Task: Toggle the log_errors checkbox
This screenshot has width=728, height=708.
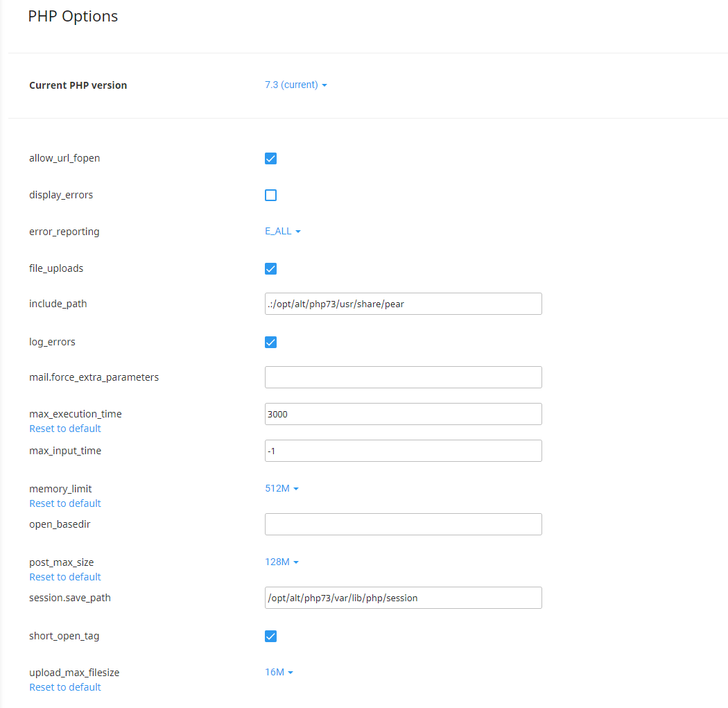Action: click(270, 342)
